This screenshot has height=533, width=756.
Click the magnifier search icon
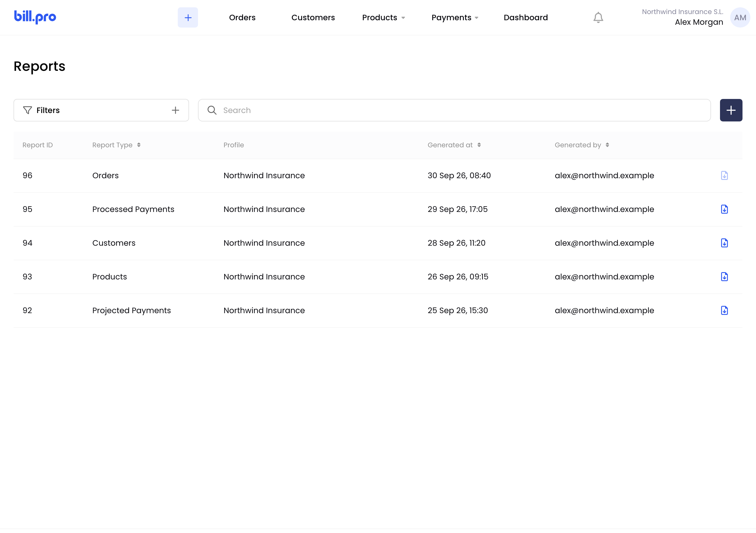coord(212,110)
